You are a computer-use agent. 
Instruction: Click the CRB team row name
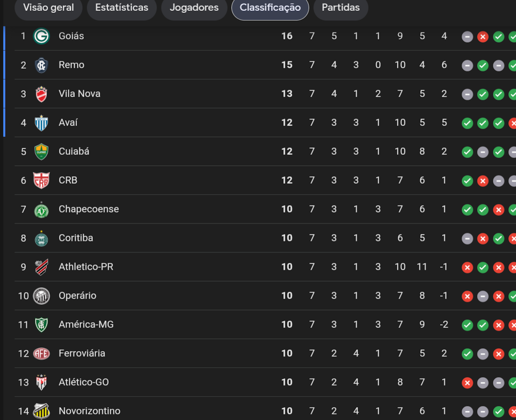tap(68, 180)
